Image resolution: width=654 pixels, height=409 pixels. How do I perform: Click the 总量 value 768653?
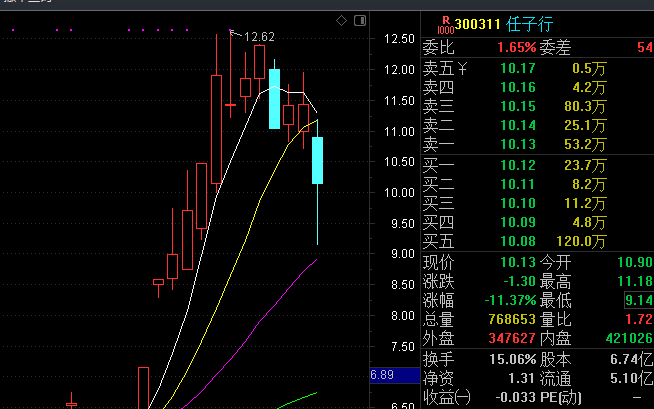(x=512, y=320)
